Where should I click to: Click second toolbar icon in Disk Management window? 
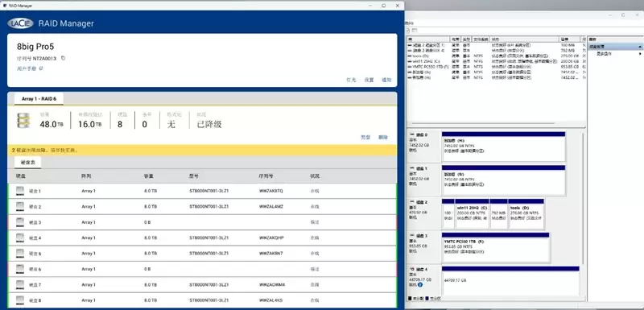[415, 31]
